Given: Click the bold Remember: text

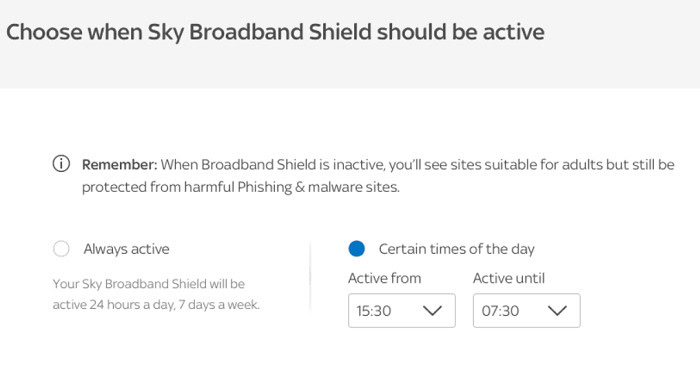Looking at the screenshot, I should tap(120, 165).
